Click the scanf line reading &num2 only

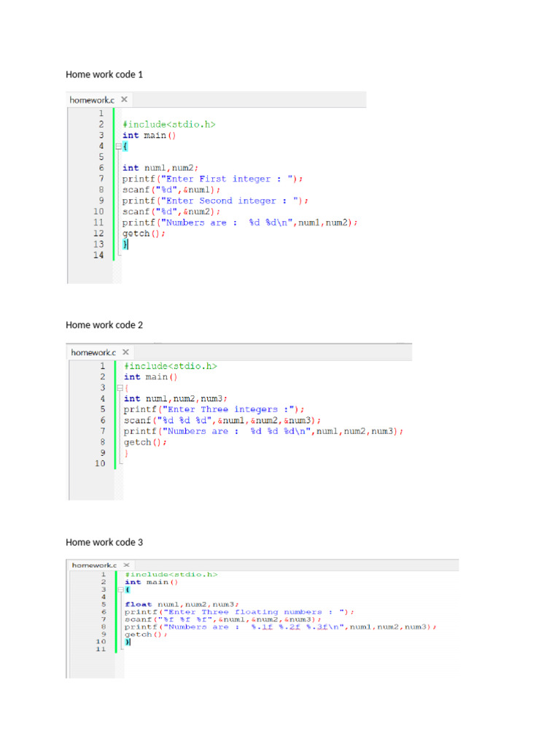click(171, 212)
